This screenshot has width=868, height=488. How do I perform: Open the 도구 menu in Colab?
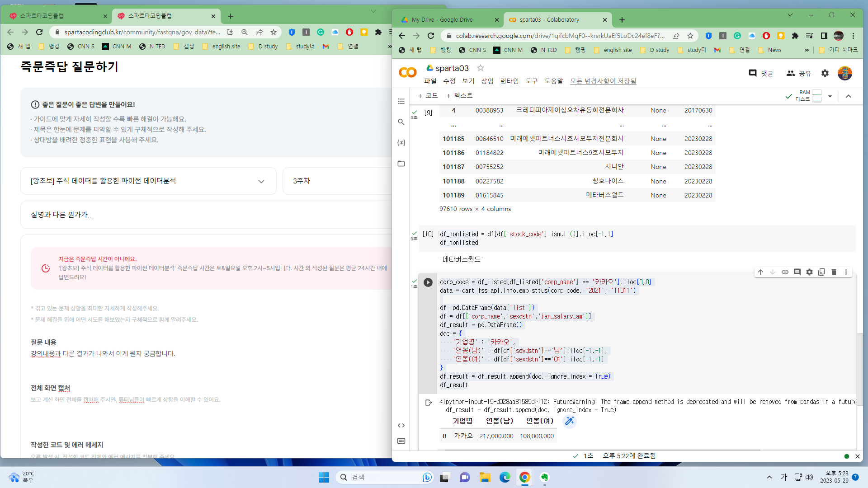(531, 81)
